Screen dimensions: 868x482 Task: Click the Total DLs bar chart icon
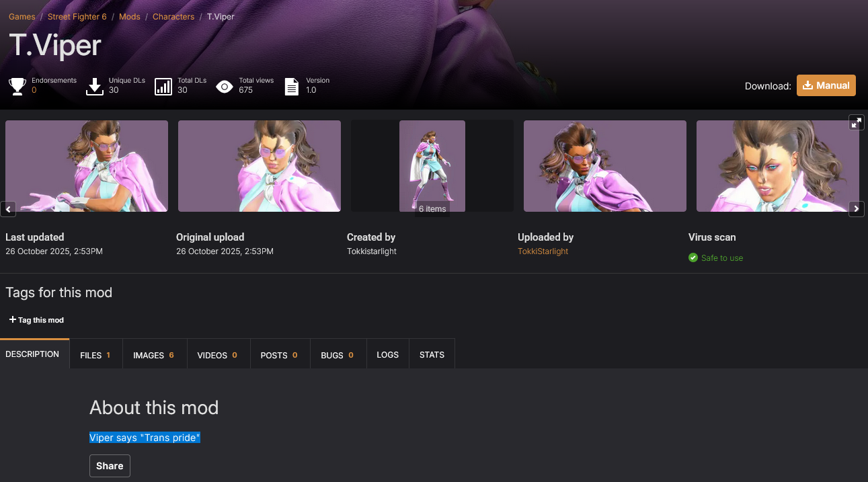[163, 86]
